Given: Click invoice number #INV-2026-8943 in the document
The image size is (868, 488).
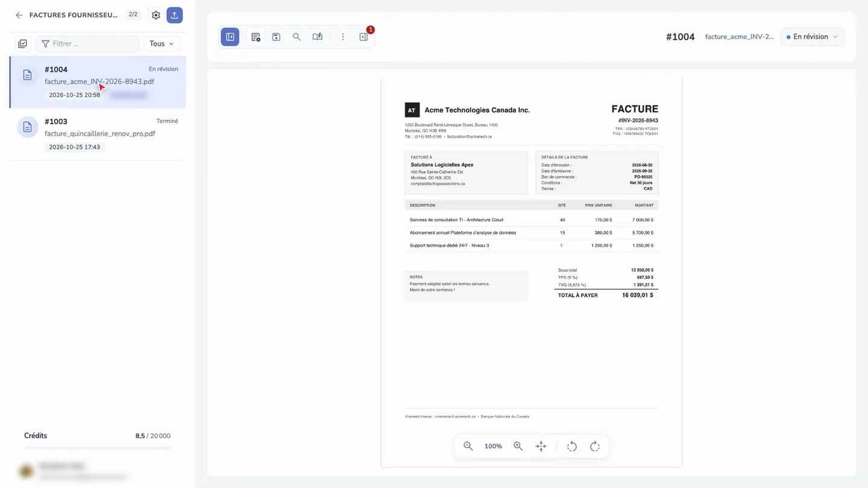Looking at the screenshot, I should (x=638, y=120).
